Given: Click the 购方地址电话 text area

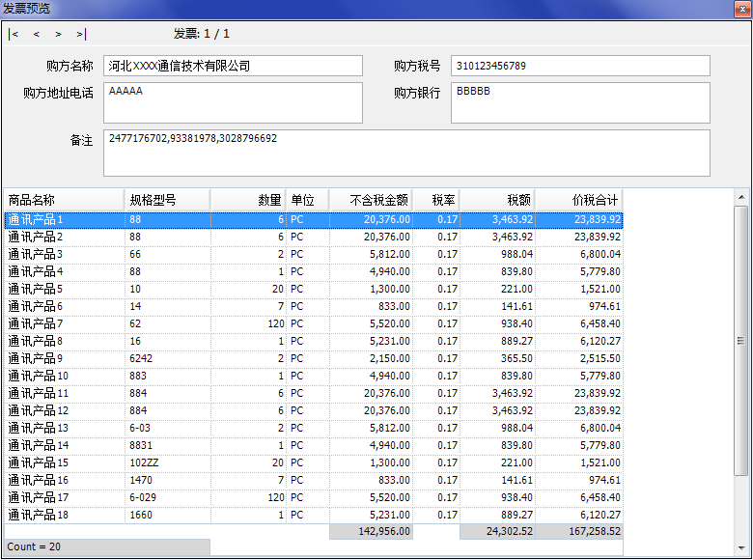Looking at the screenshot, I should click(233, 102).
